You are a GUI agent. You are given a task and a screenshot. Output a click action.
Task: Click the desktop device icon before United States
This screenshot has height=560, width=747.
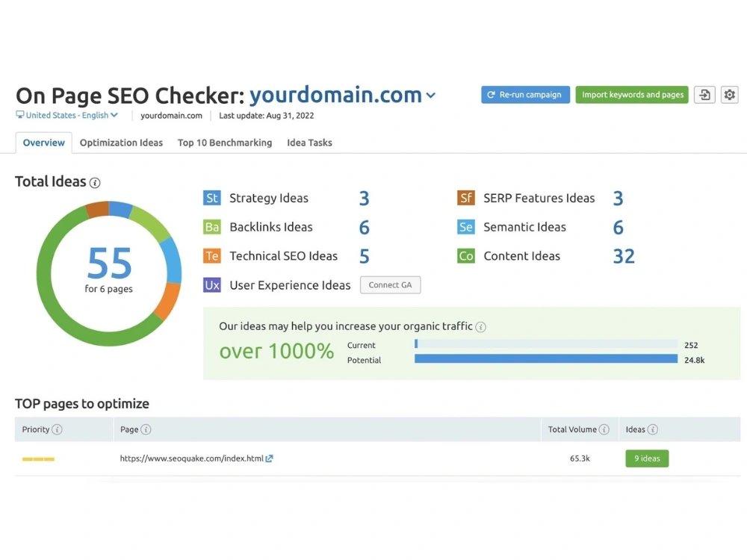19,115
